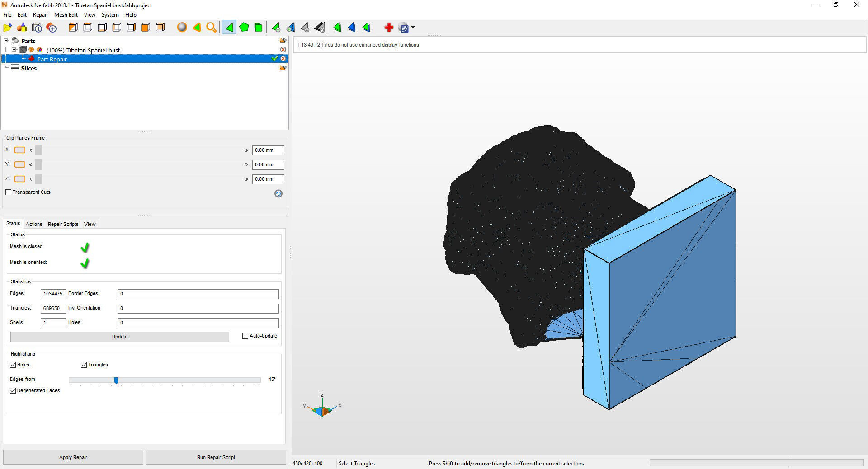
Task: Enable the Transparent Cuts checkbox
Action: click(9, 192)
